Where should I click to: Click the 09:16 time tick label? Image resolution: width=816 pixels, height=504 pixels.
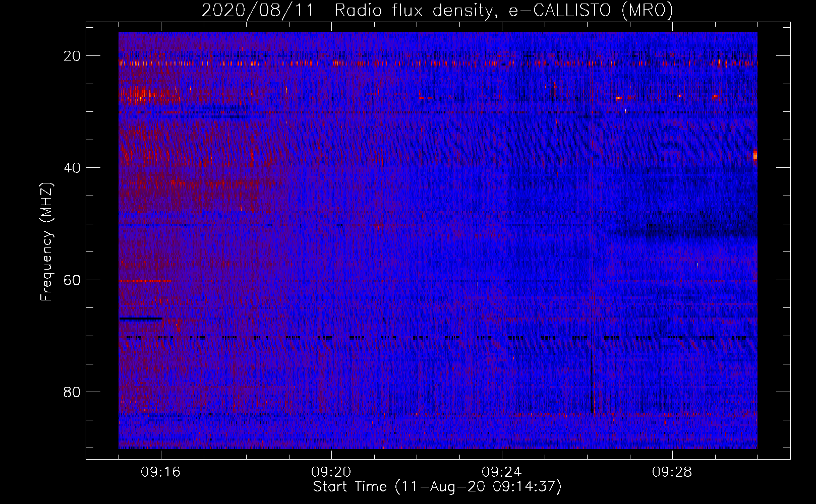(x=161, y=472)
